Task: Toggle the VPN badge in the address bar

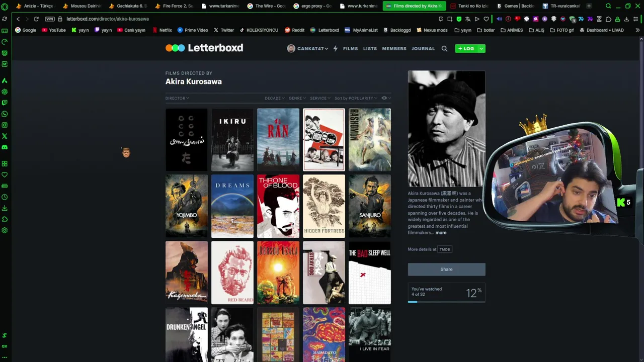Action: 49,19
